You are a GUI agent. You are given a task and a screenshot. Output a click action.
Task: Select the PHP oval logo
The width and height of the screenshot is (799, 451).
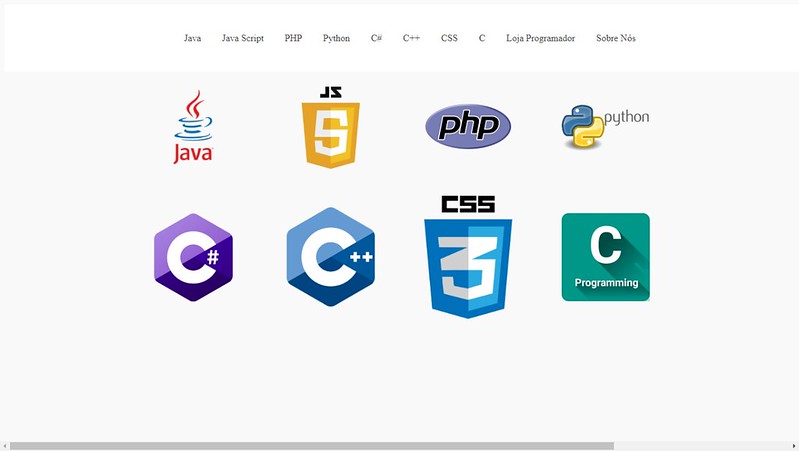468,127
